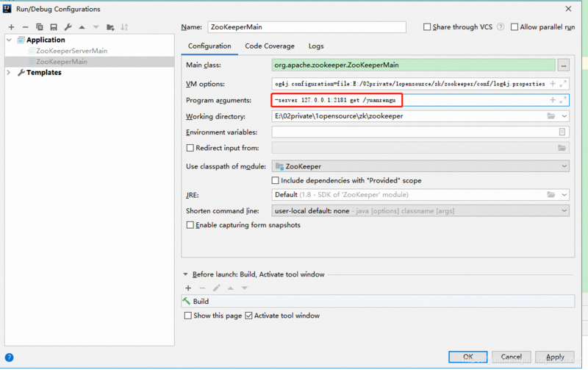Move before launch task up
Image resolution: width=588 pixels, height=370 pixels.
pos(230,288)
